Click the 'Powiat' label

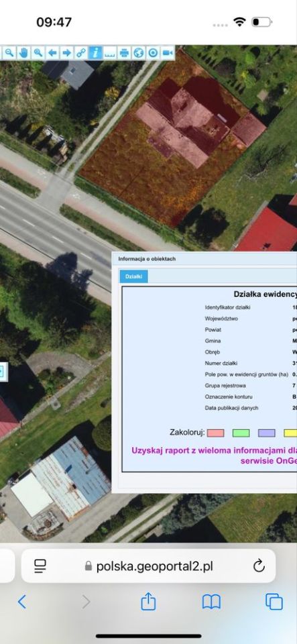pyautogui.click(x=213, y=329)
